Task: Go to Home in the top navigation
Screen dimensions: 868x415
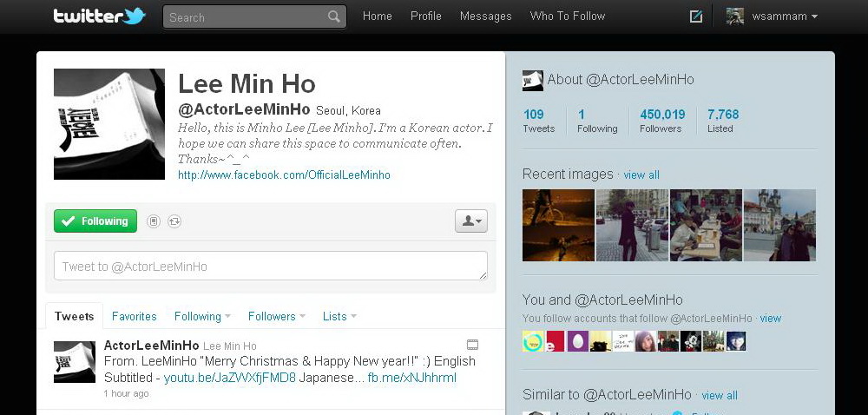Action: [x=377, y=16]
